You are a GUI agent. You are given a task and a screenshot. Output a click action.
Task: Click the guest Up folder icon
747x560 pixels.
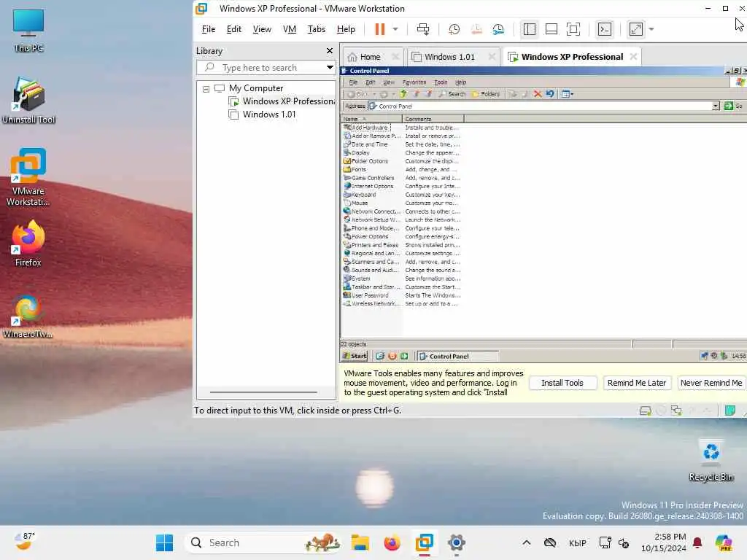pos(403,94)
